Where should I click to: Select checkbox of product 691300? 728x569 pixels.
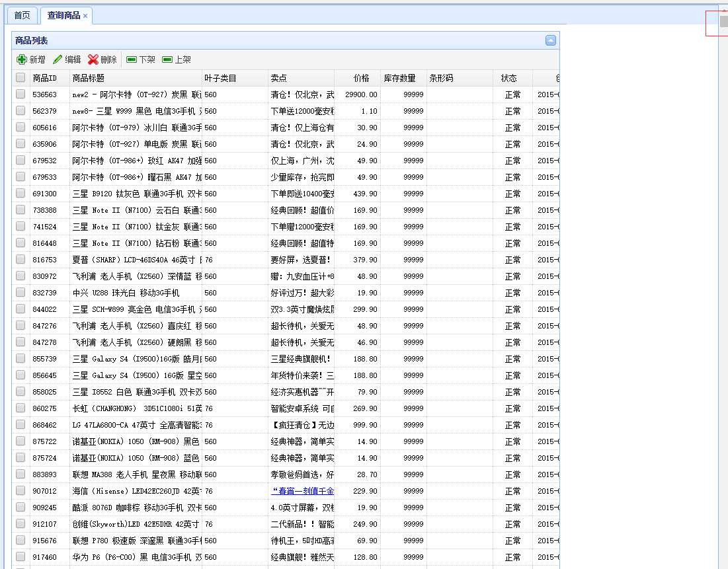pyautogui.click(x=20, y=194)
